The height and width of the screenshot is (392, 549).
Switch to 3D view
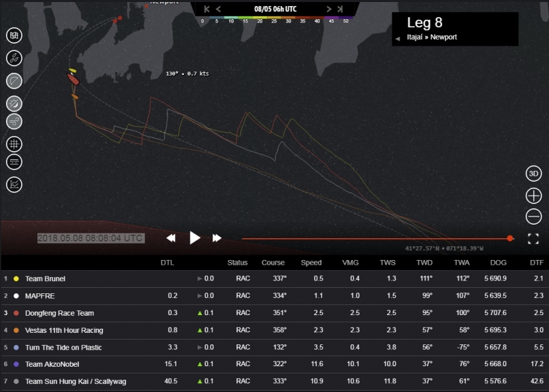click(533, 174)
